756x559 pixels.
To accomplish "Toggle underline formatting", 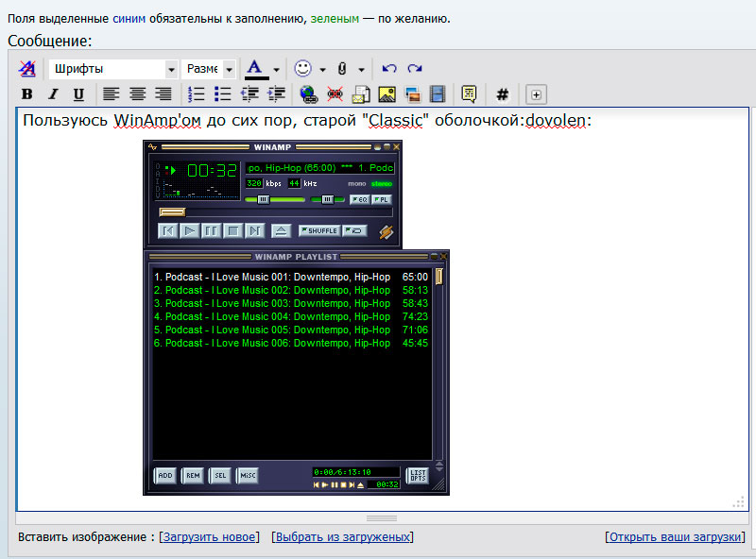I will click(x=78, y=94).
